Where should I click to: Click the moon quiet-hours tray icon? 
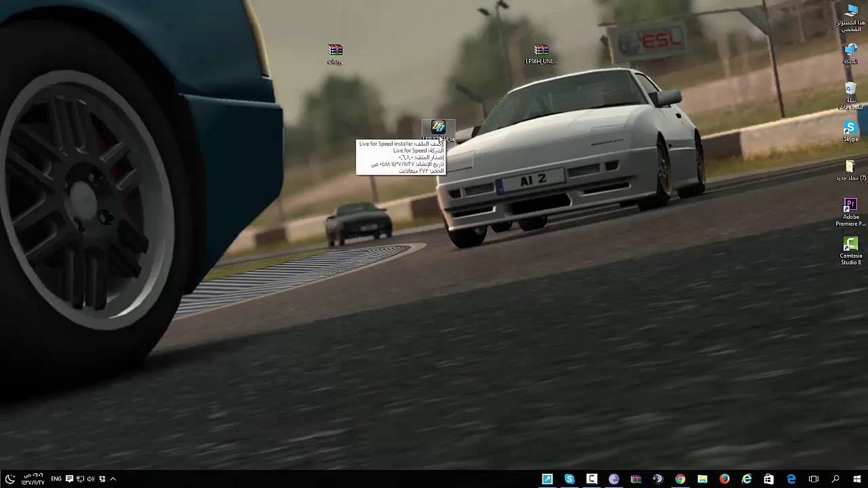(x=9, y=479)
